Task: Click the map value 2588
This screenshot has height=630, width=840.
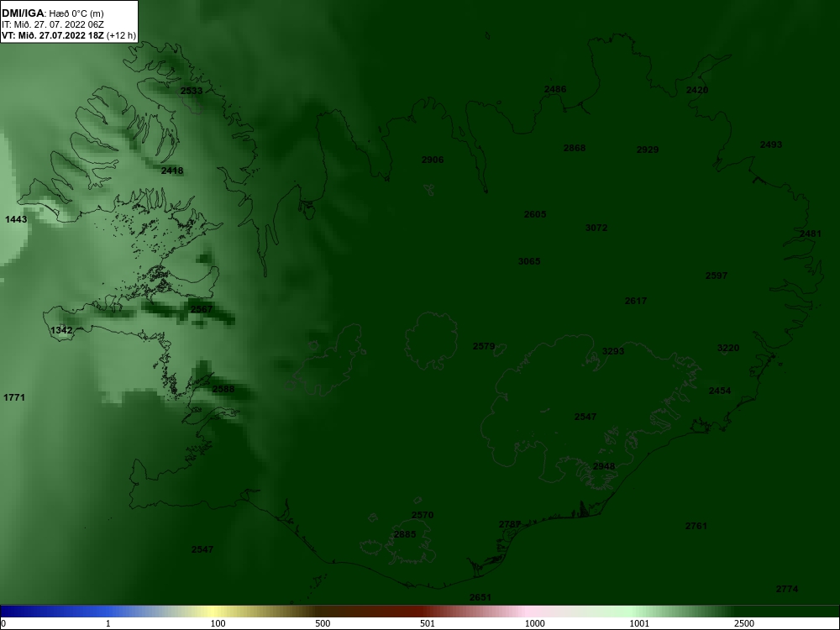Action: (223, 389)
